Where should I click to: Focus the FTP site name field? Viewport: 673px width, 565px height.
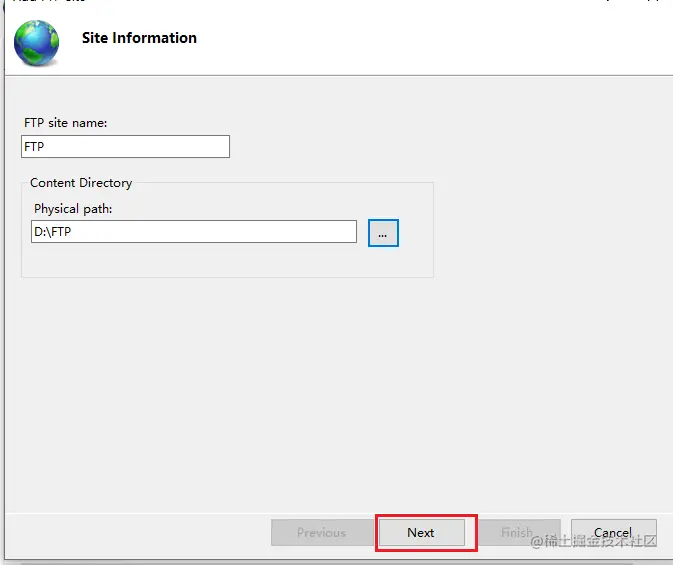point(125,146)
